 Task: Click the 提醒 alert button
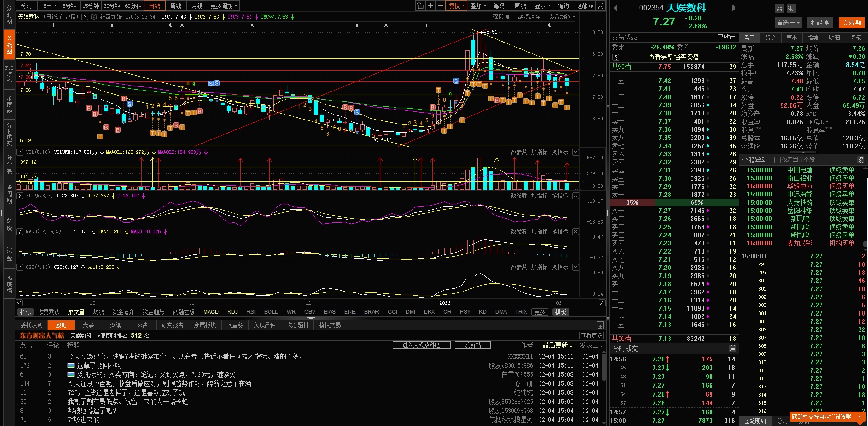pos(820,23)
